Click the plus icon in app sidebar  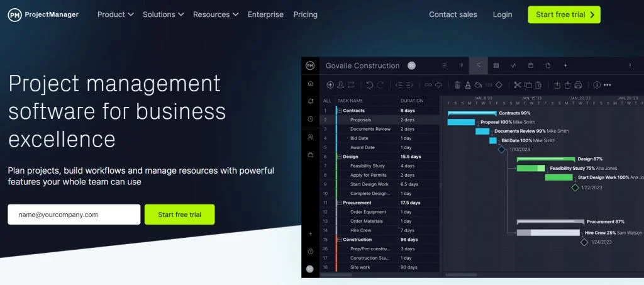point(311,233)
